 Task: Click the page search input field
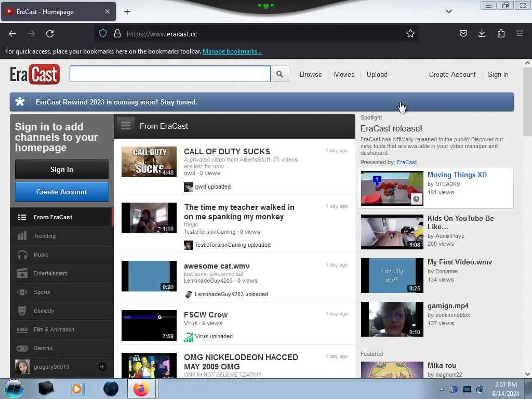170,74
